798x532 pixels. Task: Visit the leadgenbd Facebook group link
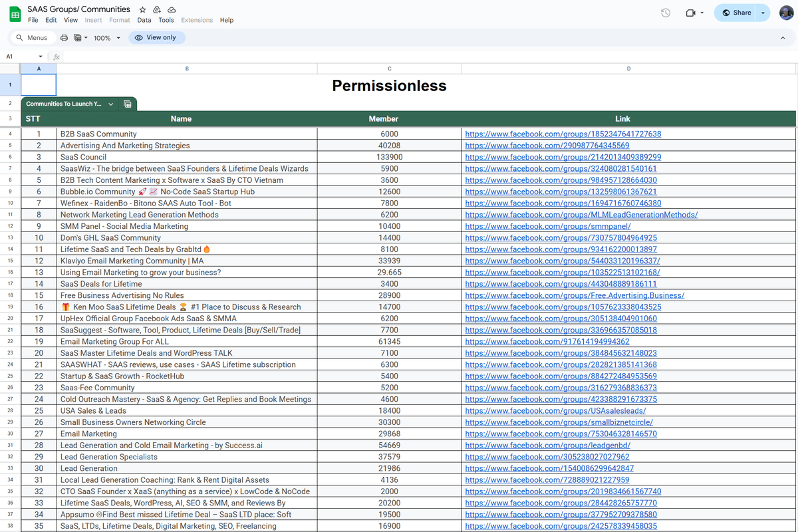pyautogui.click(x=547, y=446)
